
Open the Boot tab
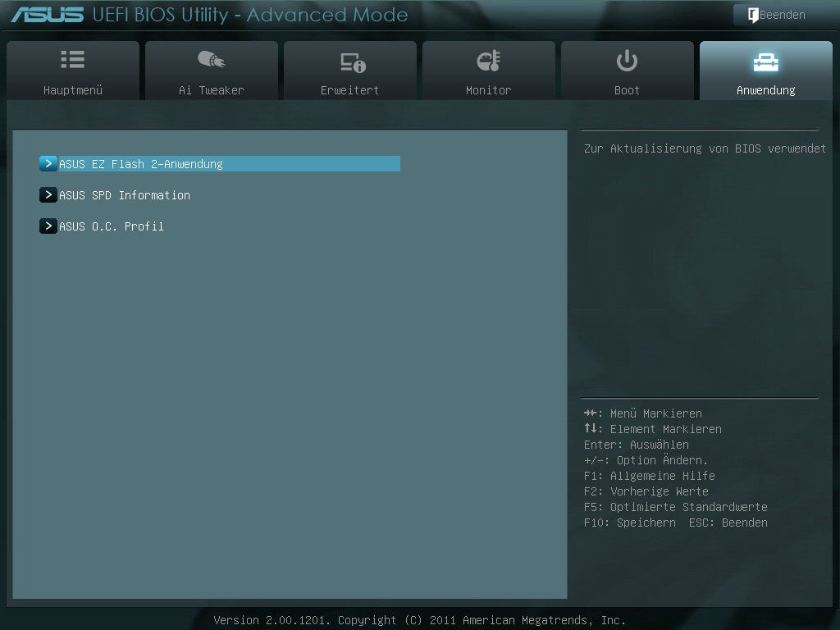[627, 71]
